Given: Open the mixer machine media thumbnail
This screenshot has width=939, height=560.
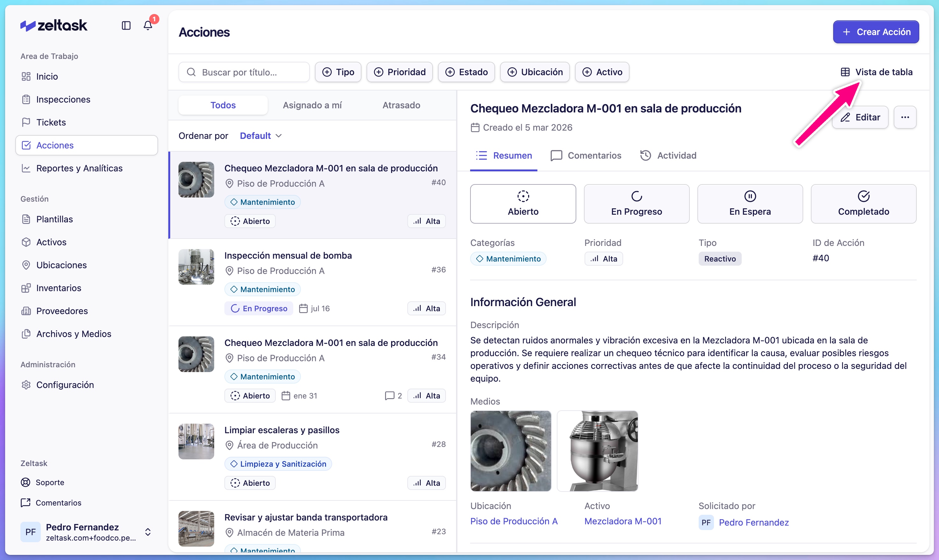Looking at the screenshot, I should [597, 451].
